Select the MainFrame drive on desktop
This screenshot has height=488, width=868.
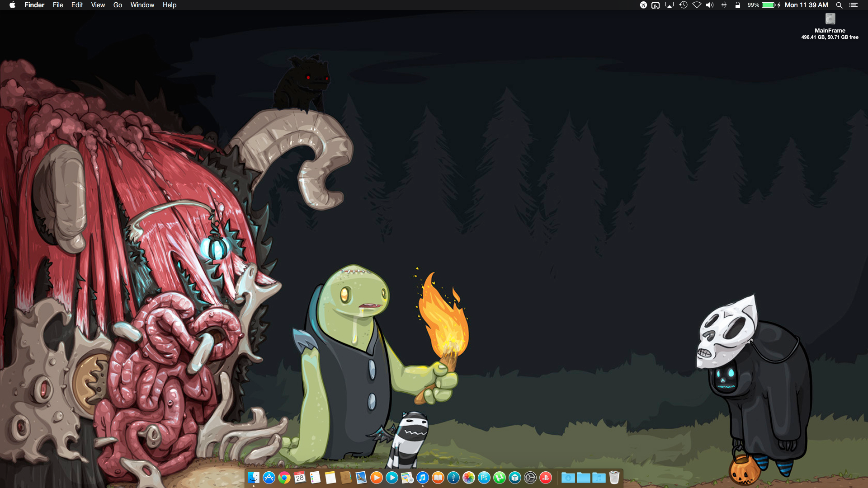pyautogui.click(x=830, y=19)
